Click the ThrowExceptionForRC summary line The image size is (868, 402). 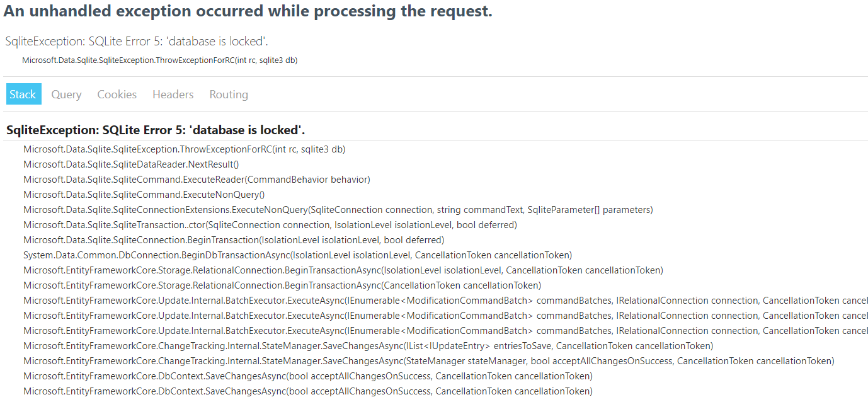tap(159, 60)
